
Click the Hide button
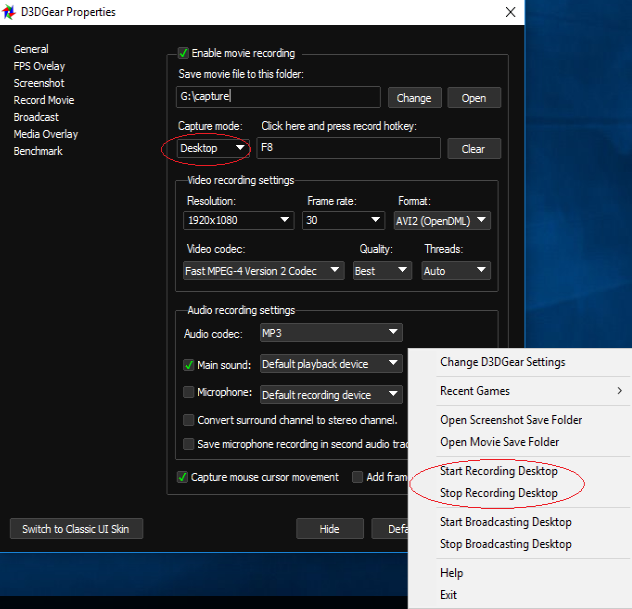point(330,529)
